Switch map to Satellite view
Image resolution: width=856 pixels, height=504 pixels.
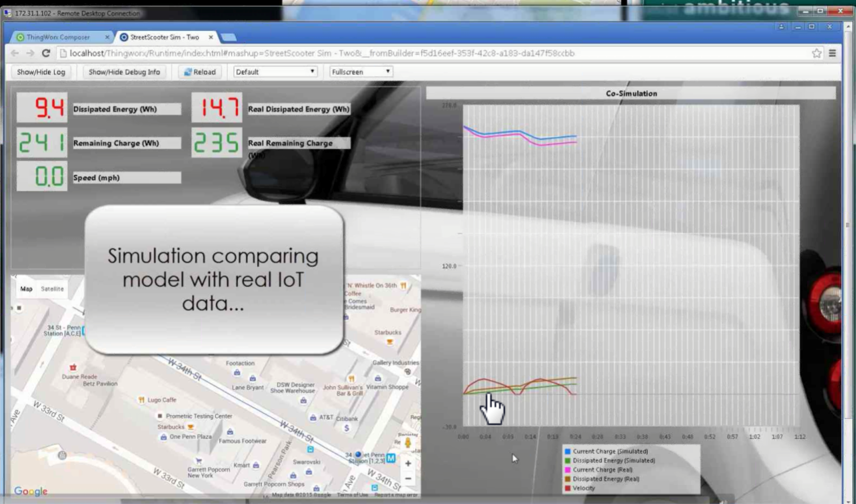[52, 289]
